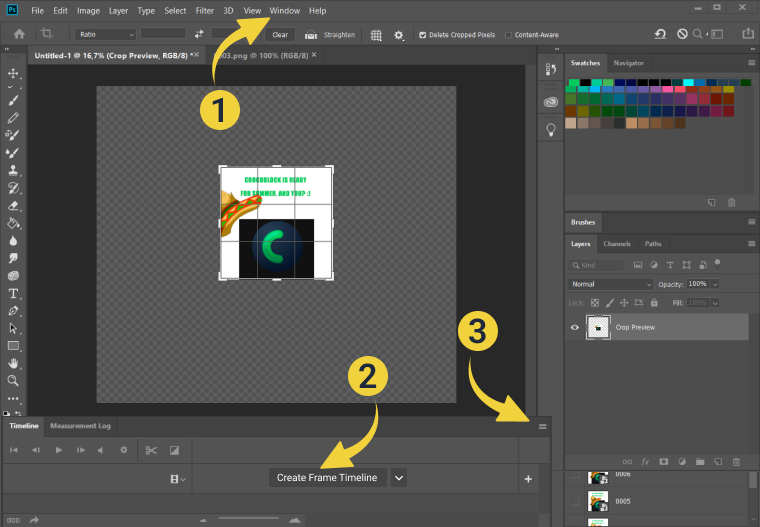This screenshot has width=760, height=527.
Task: Split at playhead with scissors icon
Action: (x=151, y=450)
